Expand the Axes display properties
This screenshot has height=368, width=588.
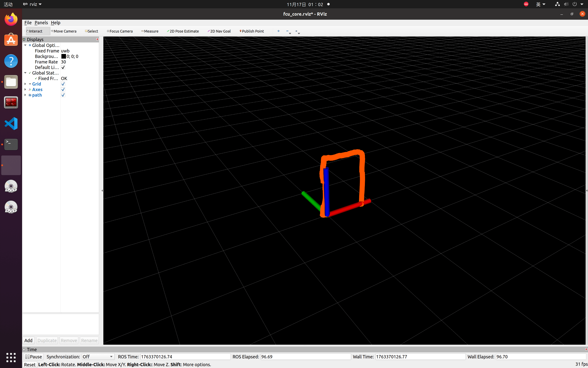(x=25, y=89)
